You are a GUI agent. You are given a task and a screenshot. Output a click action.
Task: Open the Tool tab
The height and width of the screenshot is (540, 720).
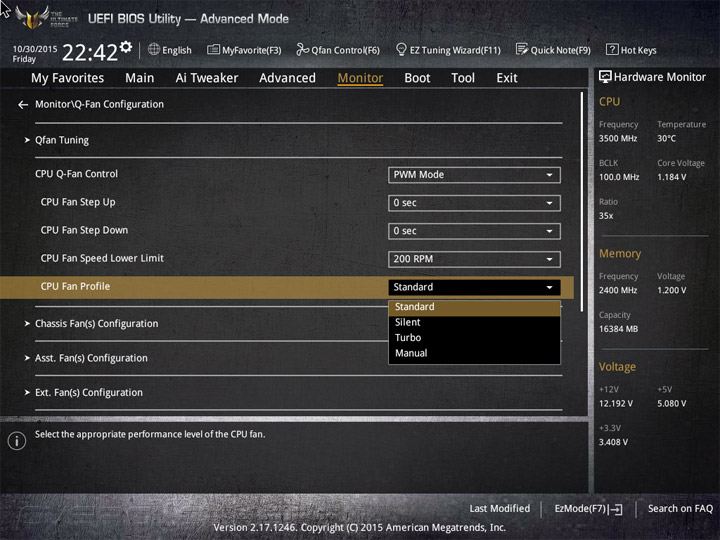point(463,78)
